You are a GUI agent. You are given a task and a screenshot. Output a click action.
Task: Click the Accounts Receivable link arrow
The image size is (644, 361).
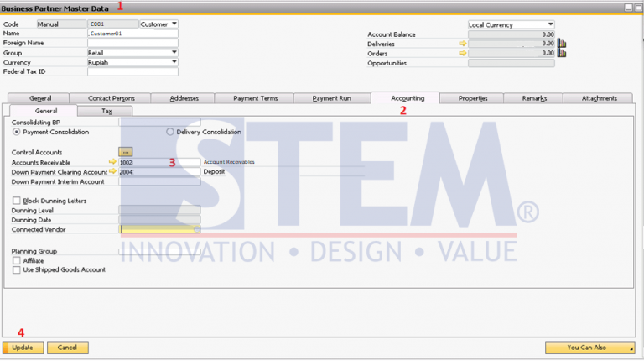(113, 162)
